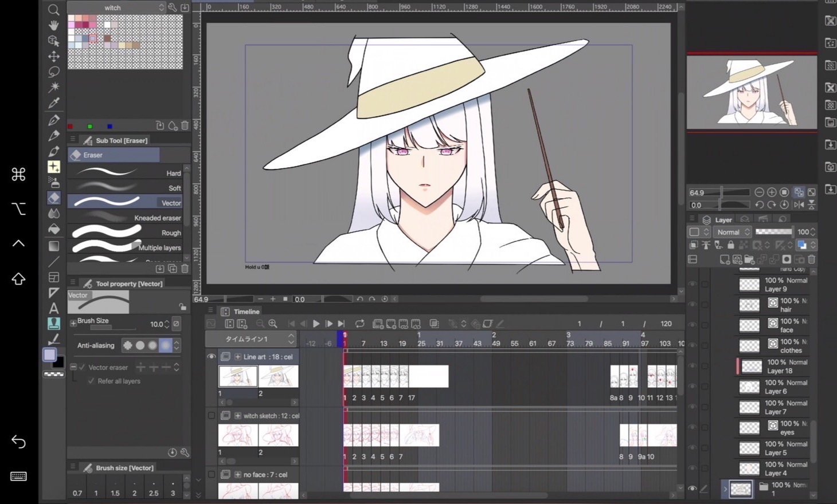Create new raster layer icon
This screenshot has width=837, height=504.
(725, 259)
